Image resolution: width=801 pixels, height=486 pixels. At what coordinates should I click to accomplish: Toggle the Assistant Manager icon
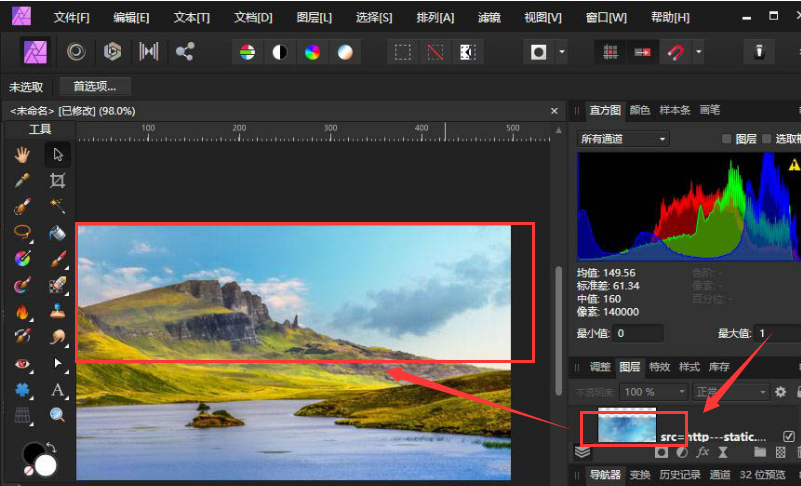coord(759,52)
